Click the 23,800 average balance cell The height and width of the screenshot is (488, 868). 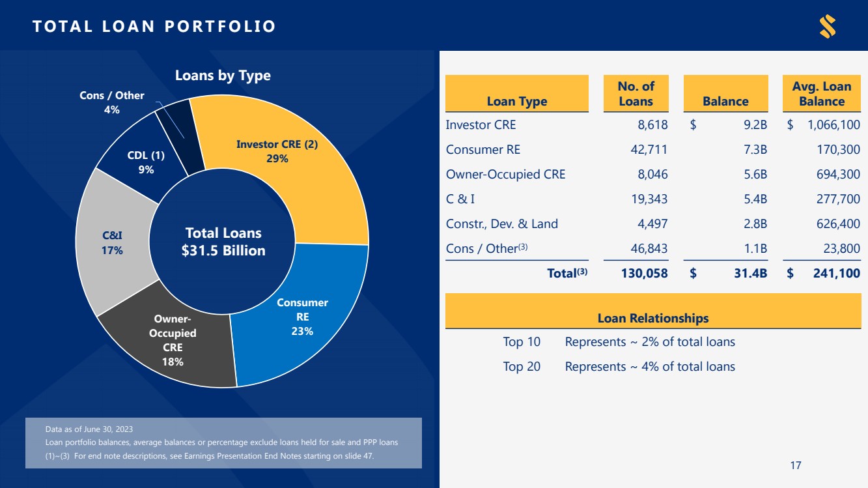(843, 248)
